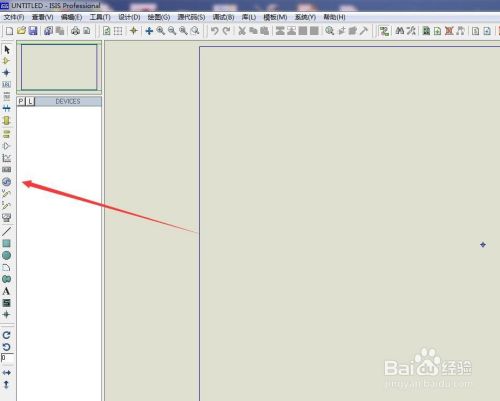
Task: Click the Import Section toolbar icon
Action: click(48, 31)
